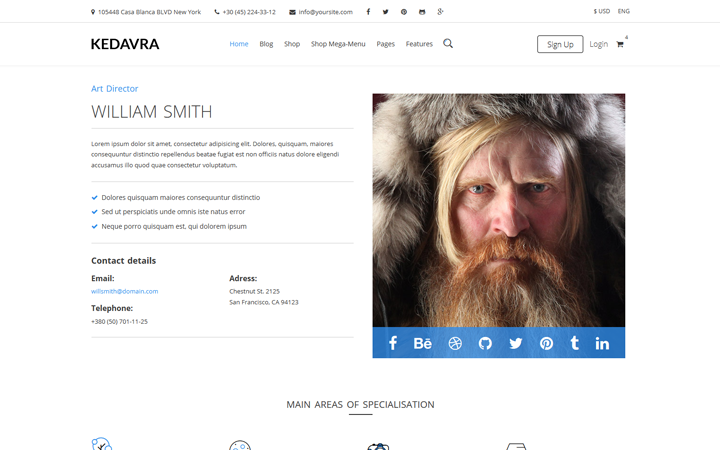The image size is (720, 450).
Task: Click the Chestnut St. 2125 address line
Action: pyautogui.click(x=254, y=291)
